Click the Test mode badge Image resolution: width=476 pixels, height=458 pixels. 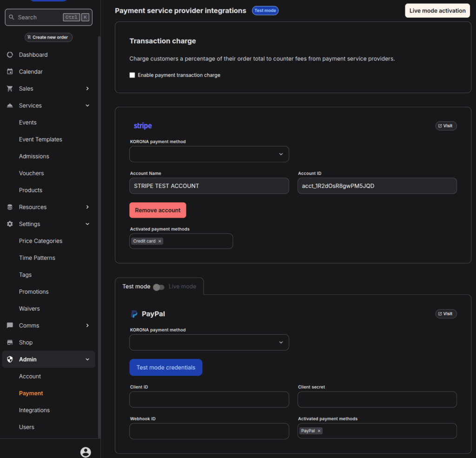[x=265, y=11]
